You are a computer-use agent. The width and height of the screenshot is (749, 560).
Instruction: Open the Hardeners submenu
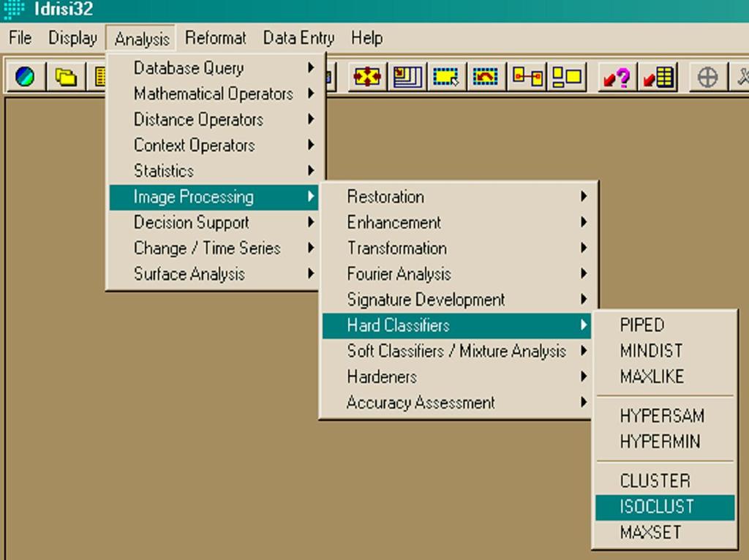(457, 377)
